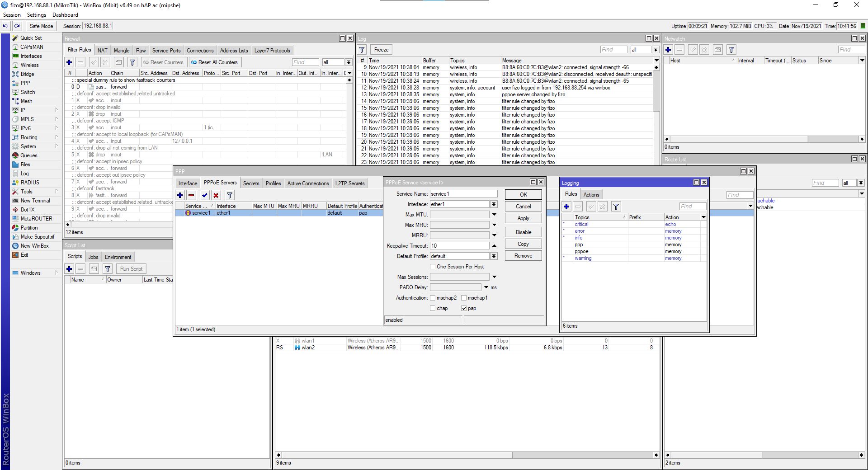Uncheck pap authentication checkbox
The width and height of the screenshot is (868, 470).
[464, 308]
